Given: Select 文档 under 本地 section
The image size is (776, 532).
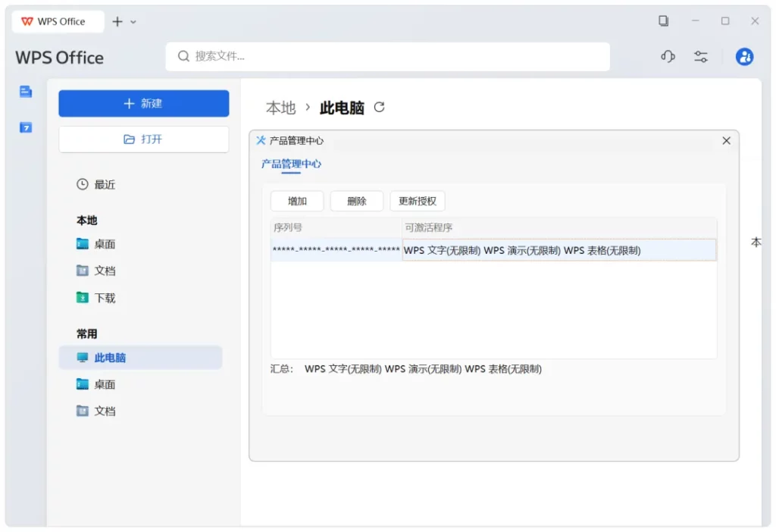Looking at the screenshot, I should 105,271.
